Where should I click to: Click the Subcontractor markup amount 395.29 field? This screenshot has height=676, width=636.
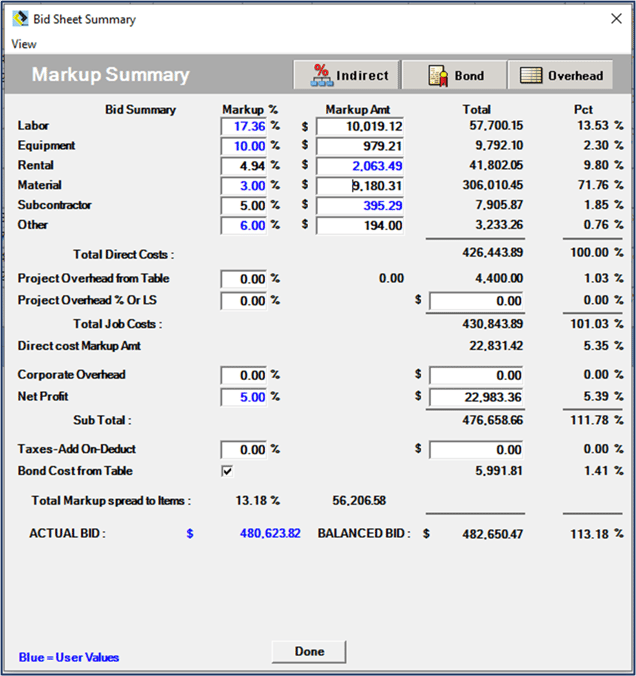360,206
